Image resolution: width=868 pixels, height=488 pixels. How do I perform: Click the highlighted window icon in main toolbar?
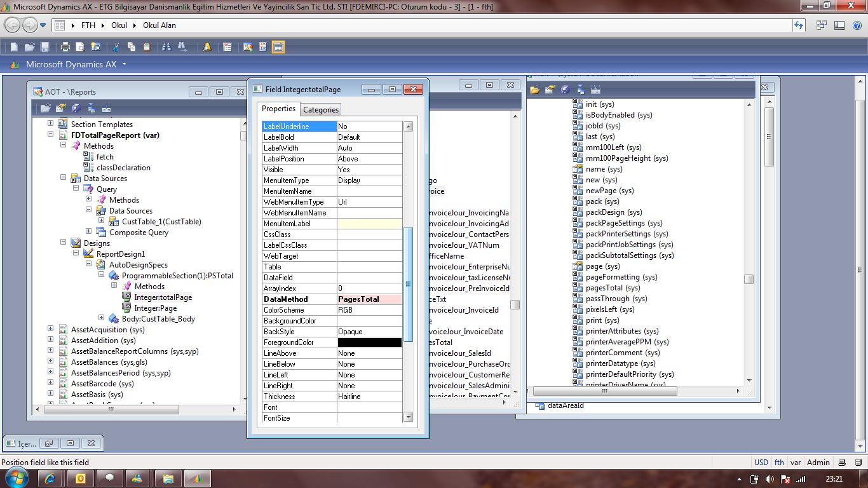pyautogui.click(x=278, y=47)
